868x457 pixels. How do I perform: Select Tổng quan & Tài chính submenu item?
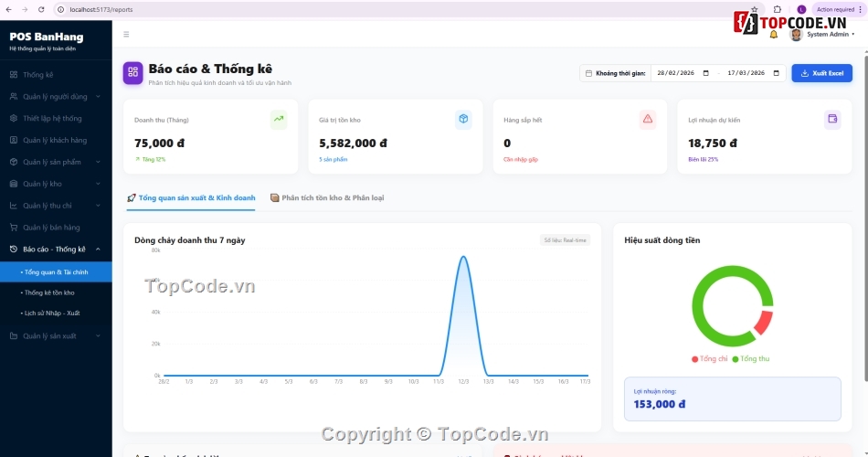point(56,272)
